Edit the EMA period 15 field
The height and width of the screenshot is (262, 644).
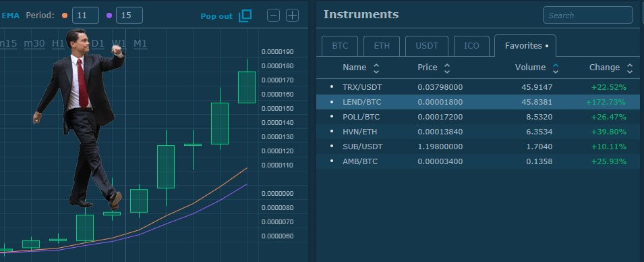coord(129,16)
